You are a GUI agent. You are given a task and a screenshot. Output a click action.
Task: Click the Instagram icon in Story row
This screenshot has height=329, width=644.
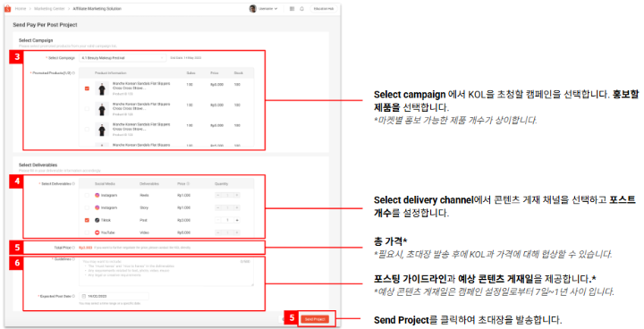click(97, 207)
